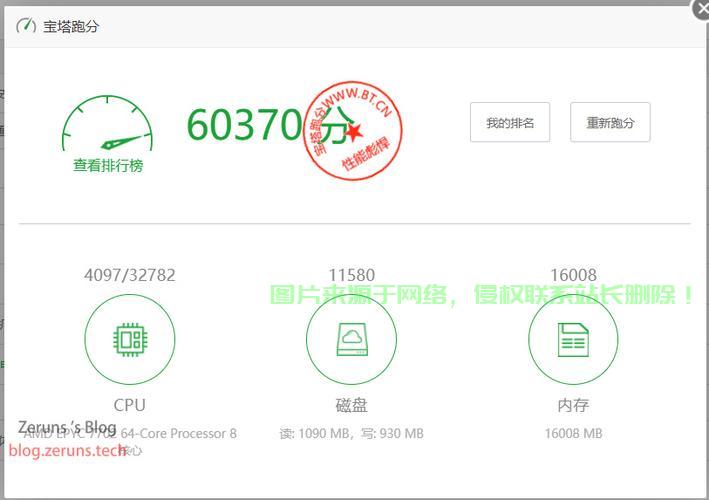Click the disk cloud drive icon

click(351, 340)
